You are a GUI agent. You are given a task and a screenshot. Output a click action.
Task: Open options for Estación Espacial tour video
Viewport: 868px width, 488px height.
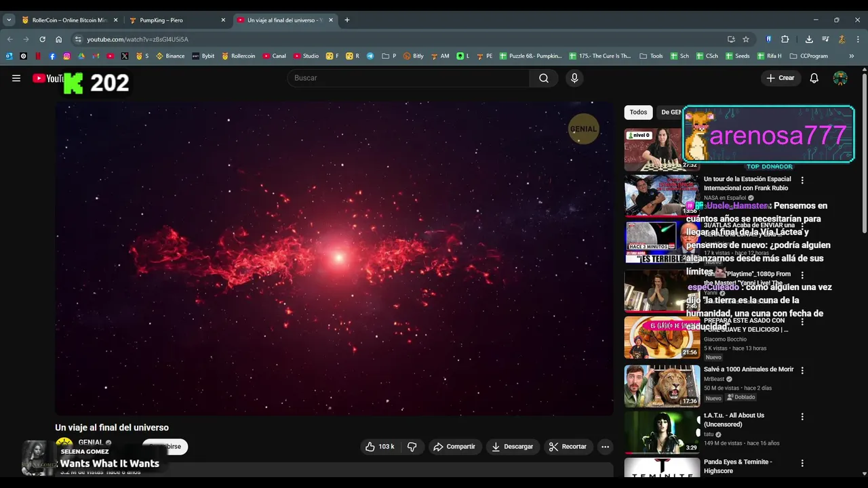[802, 180]
